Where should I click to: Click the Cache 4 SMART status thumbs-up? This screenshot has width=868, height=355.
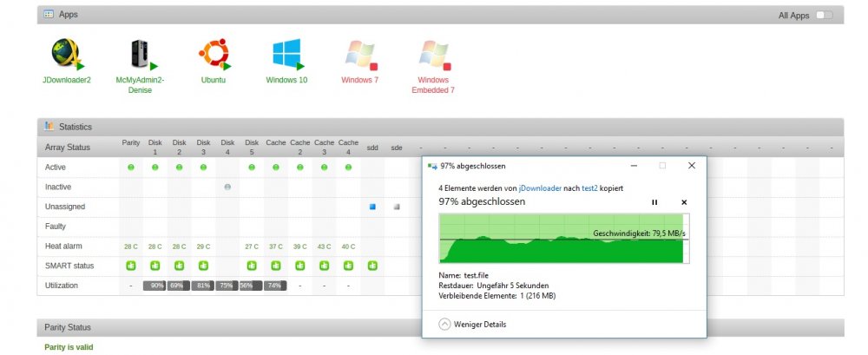pyautogui.click(x=348, y=266)
